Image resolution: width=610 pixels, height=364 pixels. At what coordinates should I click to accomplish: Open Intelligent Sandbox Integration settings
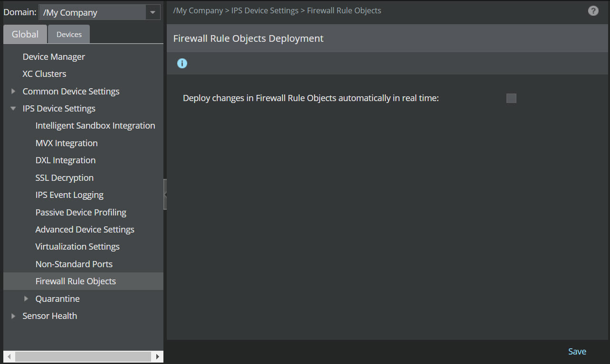[95, 126]
